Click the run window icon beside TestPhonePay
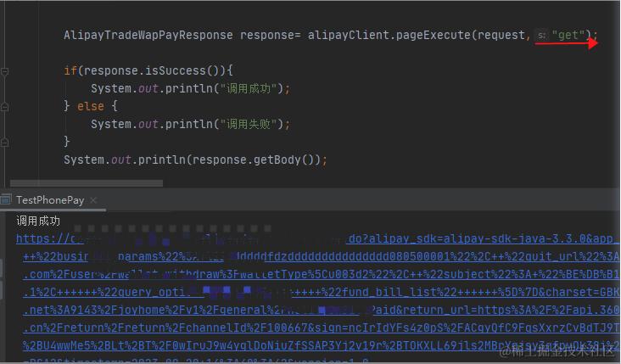 pos(6,200)
